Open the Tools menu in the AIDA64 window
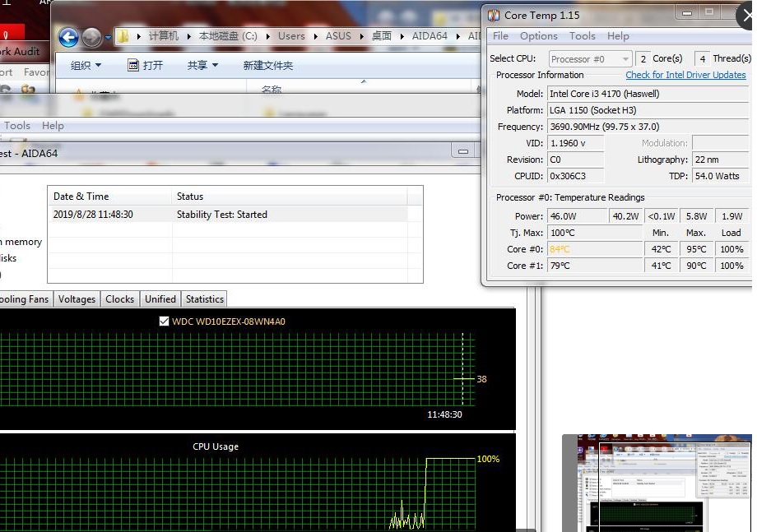The image size is (757, 532). click(x=17, y=126)
